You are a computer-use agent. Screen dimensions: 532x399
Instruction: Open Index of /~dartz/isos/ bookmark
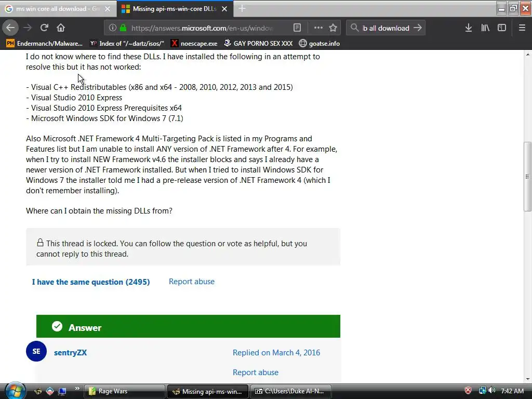tap(127, 44)
